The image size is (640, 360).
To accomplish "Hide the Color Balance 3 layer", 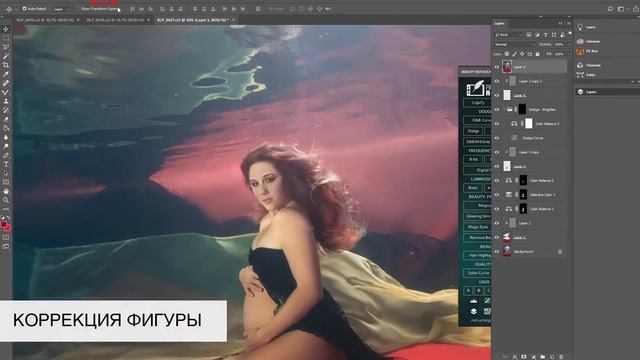I will click(497, 124).
